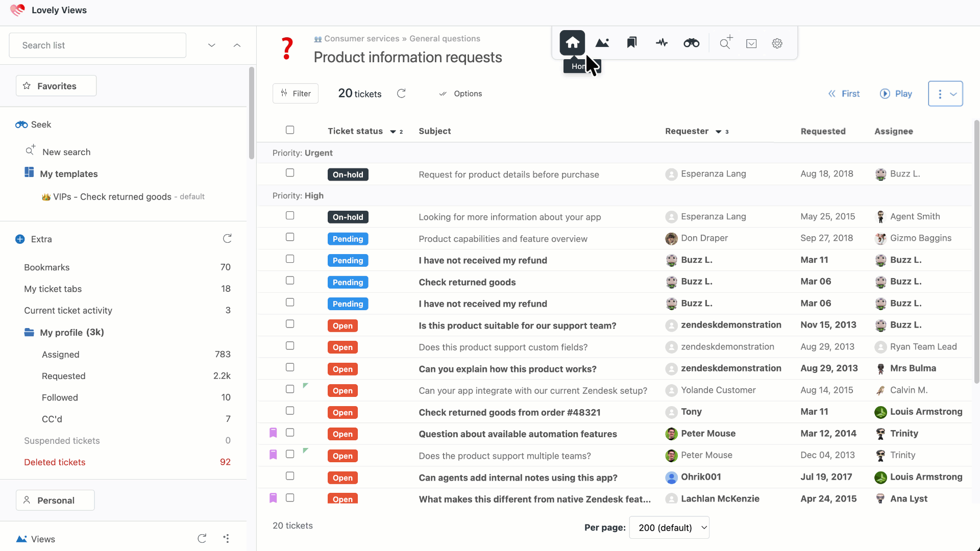Click the Home icon in the toolbar

click(x=572, y=43)
